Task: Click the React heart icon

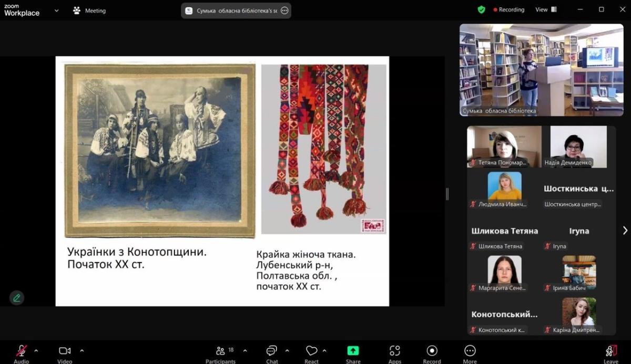Action: tap(311, 351)
